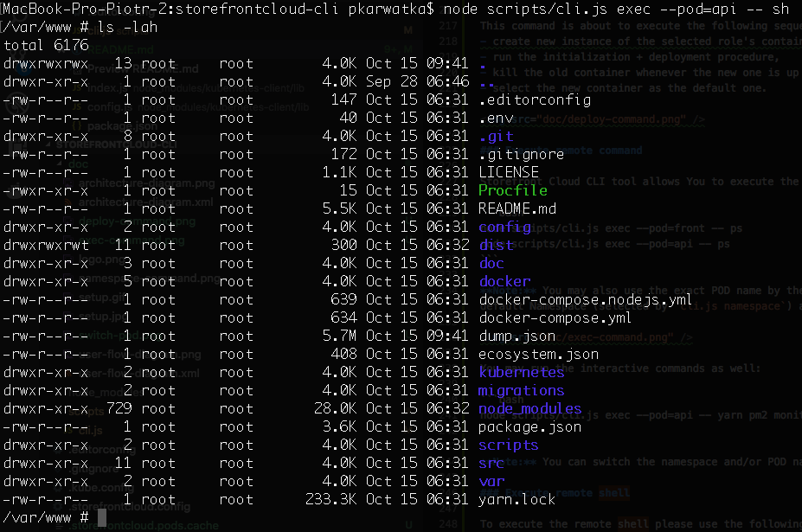Click the 'Sep 28 06:46' date entry
This screenshot has height=532, width=802.
click(x=417, y=82)
